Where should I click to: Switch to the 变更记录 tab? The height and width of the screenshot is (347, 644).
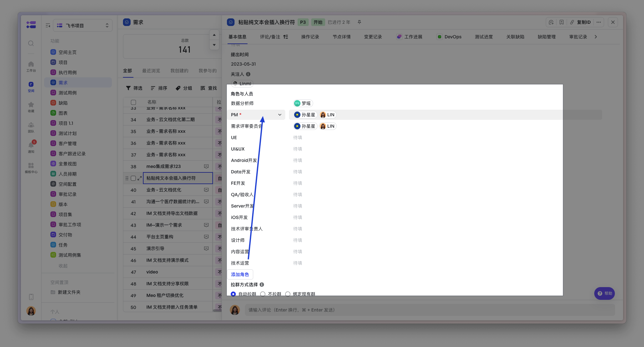pos(373,37)
